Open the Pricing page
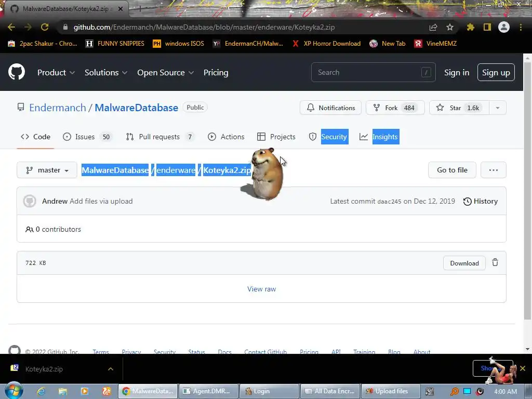Viewport: 532px width, 399px height. [216, 72]
